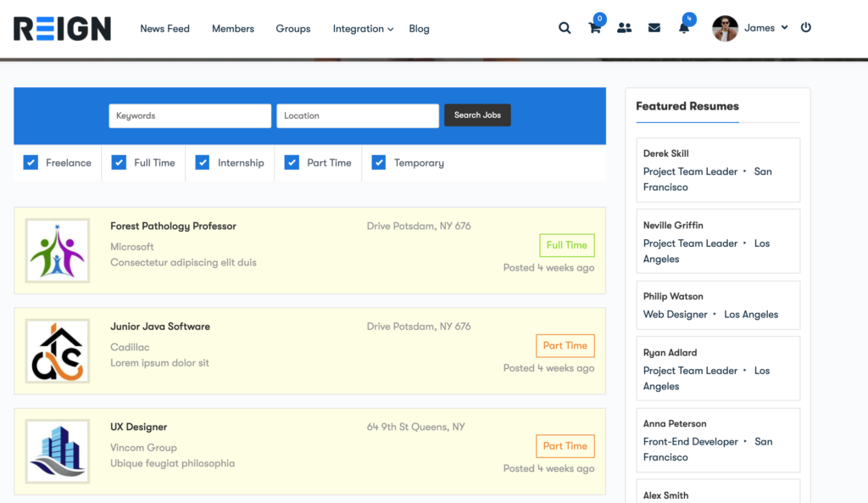The height and width of the screenshot is (503, 868).
Task: Focus the Keywords input field
Action: (190, 115)
